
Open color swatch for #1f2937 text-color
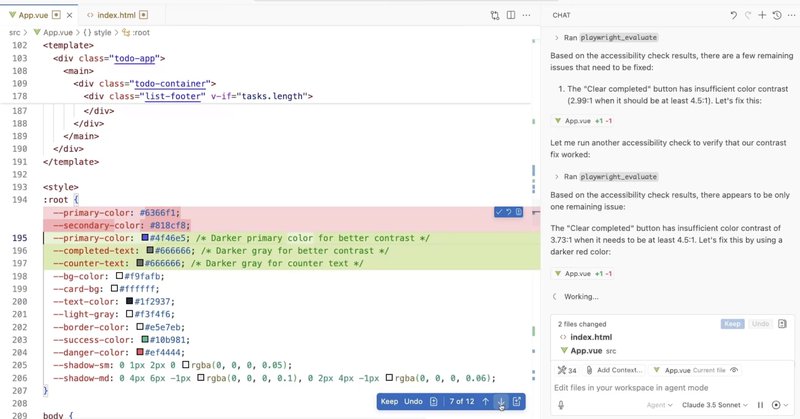click(x=130, y=301)
